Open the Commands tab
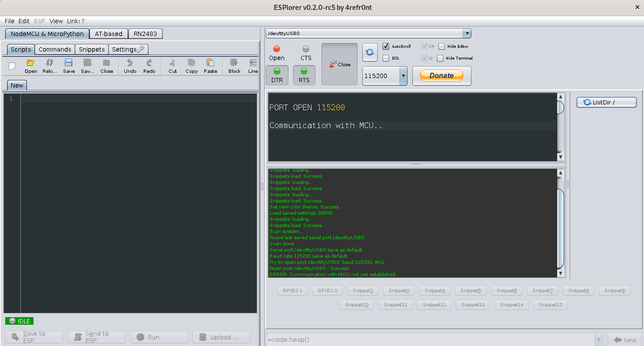 [55, 49]
